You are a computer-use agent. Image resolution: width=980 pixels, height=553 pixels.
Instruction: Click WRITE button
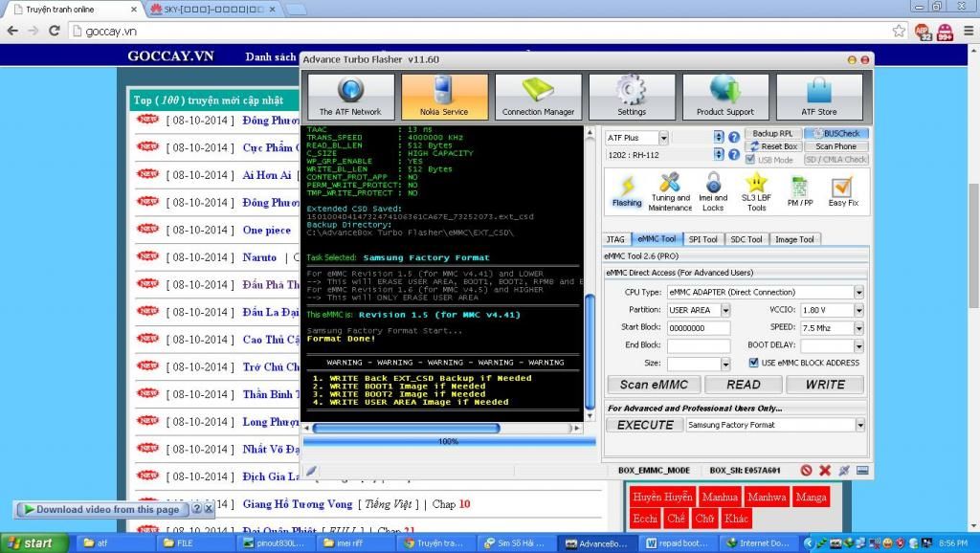825,385
